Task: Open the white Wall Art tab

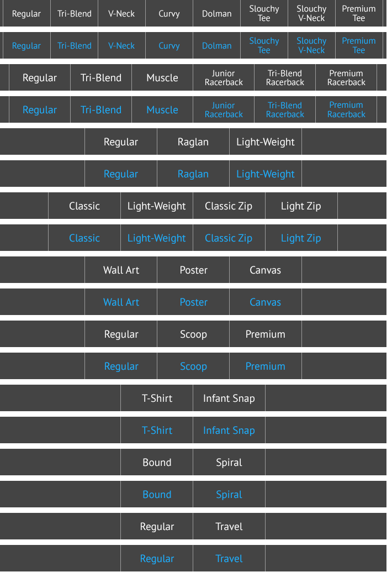Action: pos(121,270)
